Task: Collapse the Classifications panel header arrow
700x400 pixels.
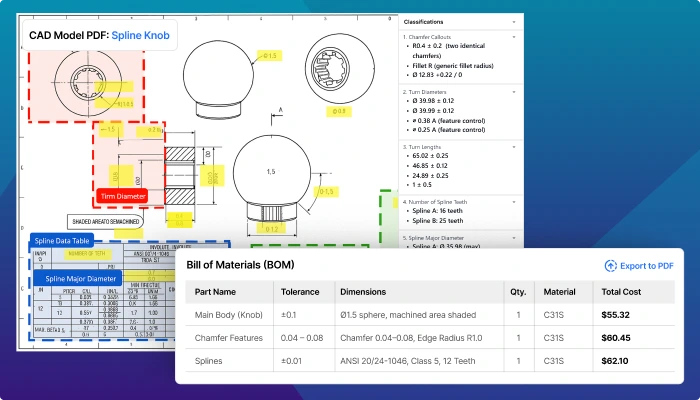Action: click(x=514, y=22)
